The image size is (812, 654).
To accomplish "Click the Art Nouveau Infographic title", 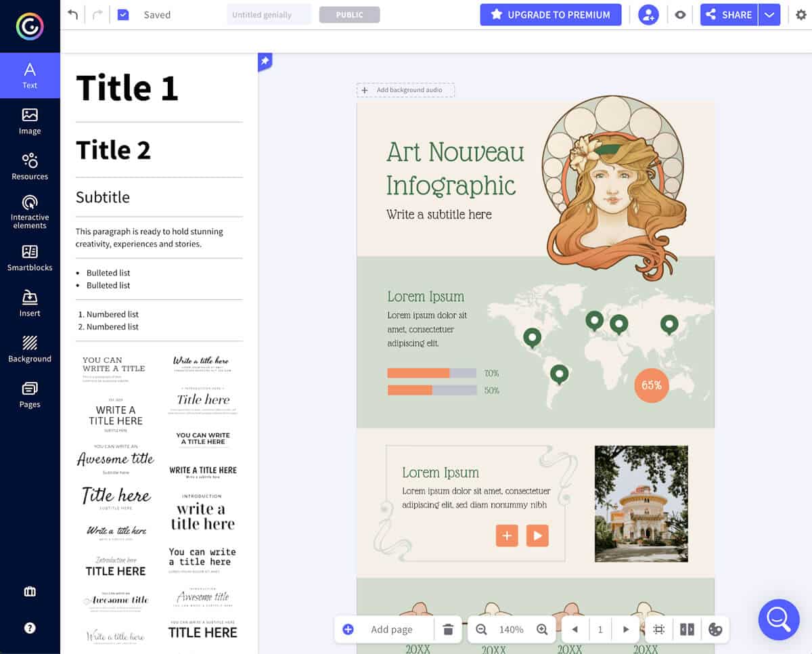I will click(455, 168).
